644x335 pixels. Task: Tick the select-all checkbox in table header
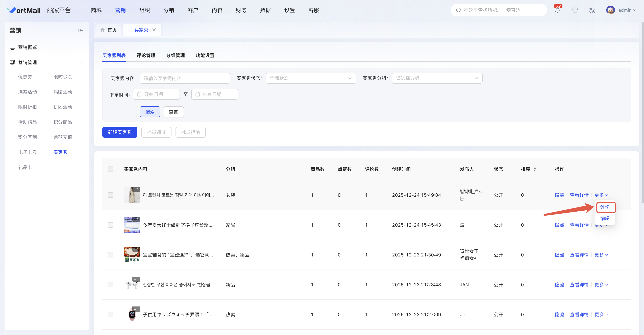coord(111,169)
